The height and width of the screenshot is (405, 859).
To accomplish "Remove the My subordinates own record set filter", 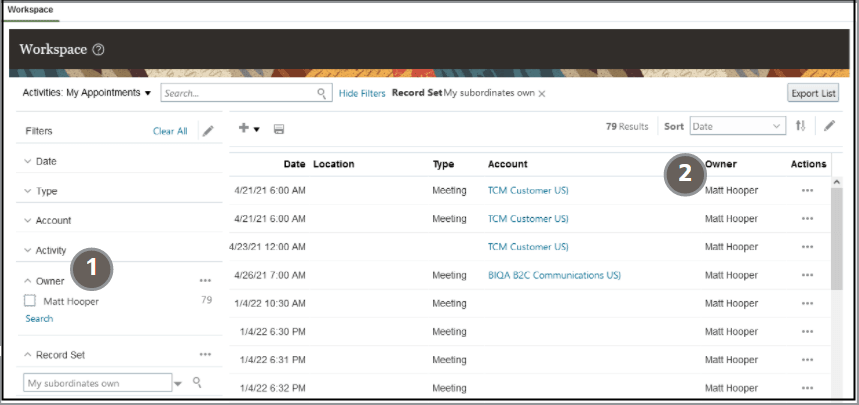I will [x=542, y=94].
